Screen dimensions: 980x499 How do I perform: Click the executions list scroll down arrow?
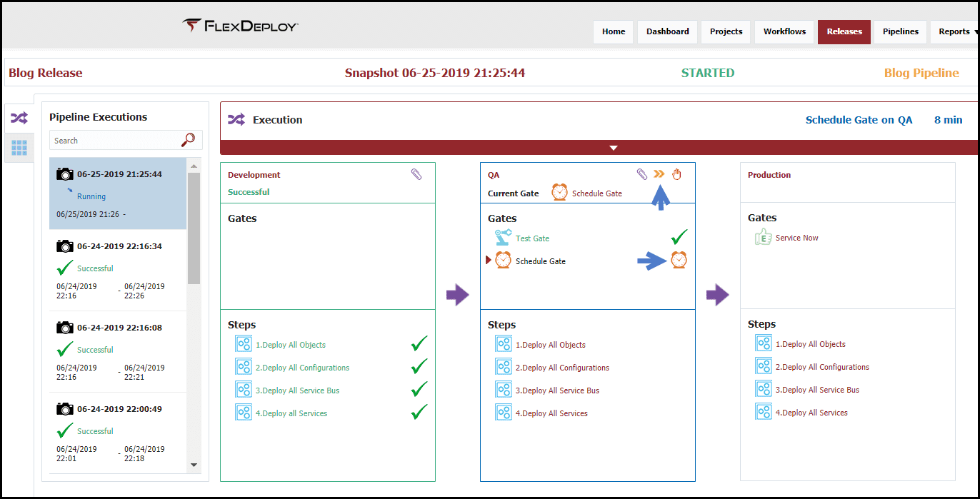[x=194, y=465]
